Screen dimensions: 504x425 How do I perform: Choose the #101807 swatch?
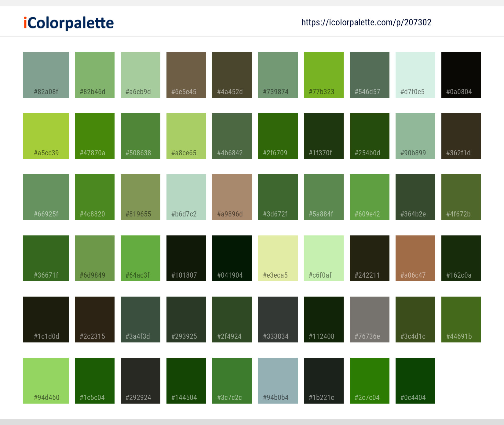pyautogui.click(x=186, y=258)
